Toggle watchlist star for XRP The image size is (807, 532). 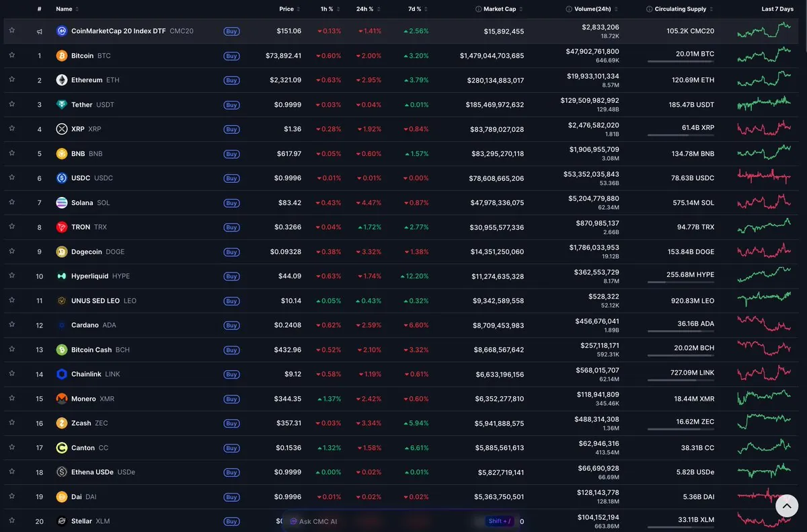click(x=12, y=128)
